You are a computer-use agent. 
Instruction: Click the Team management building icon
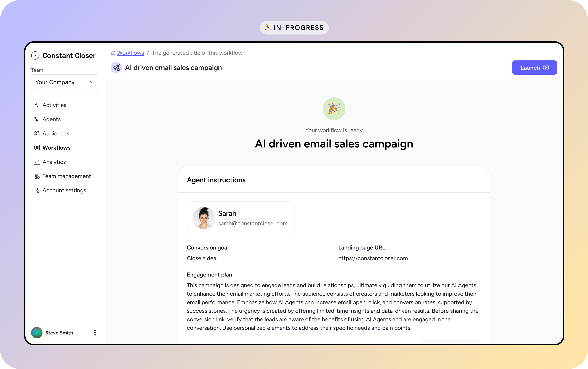(37, 176)
